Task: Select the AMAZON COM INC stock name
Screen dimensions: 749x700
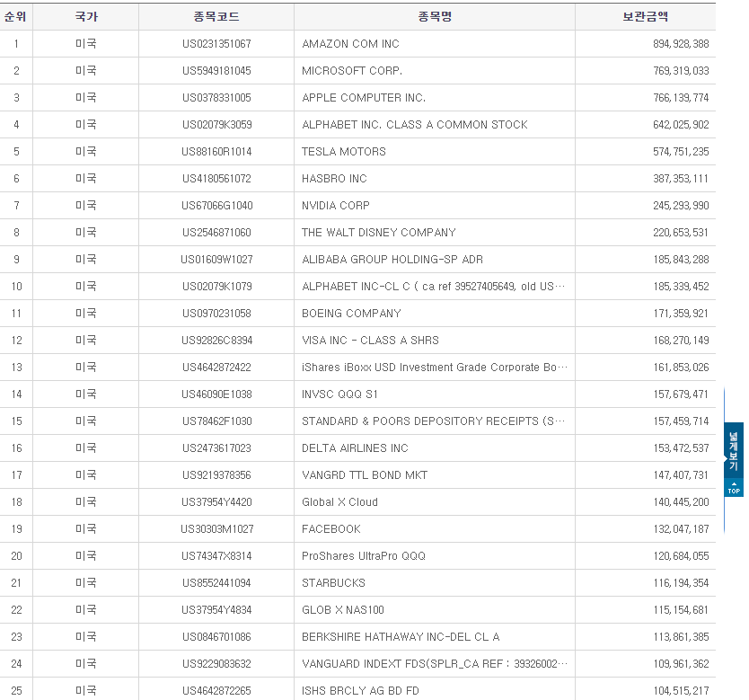Action: (350, 44)
